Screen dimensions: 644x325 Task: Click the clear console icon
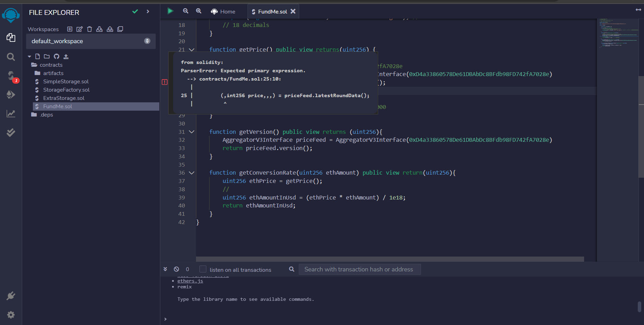coord(177,269)
